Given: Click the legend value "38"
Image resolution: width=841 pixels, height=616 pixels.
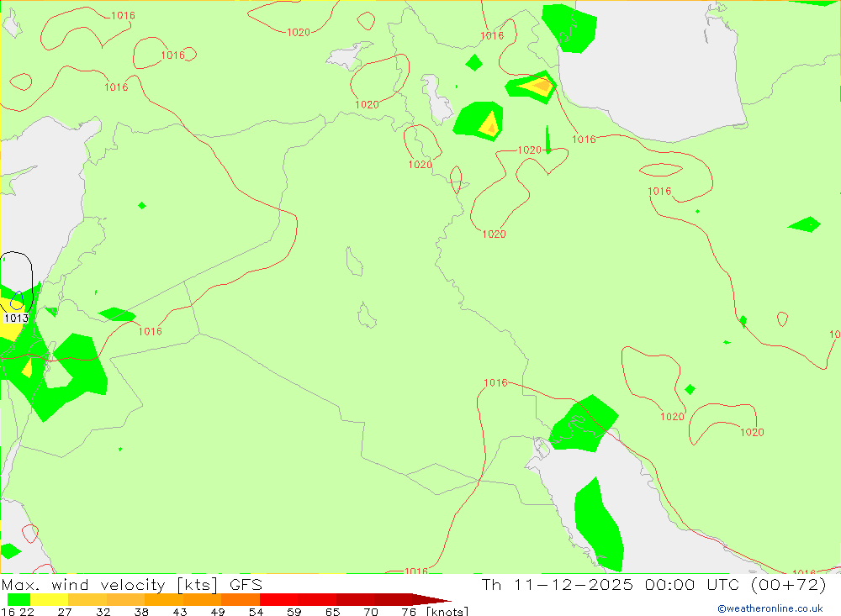Looking at the screenshot, I should (141, 612).
